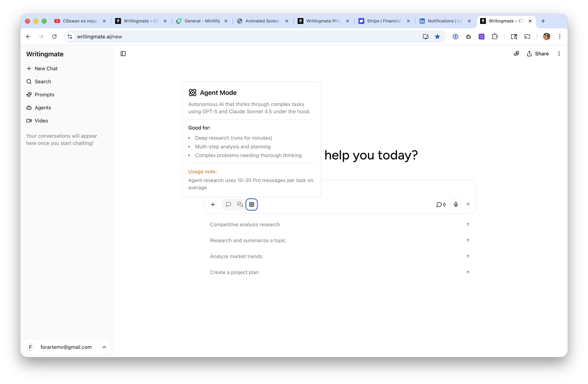Open Chrome three-dot menu
The width and height of the screenshot is (588, 384).
click(x=560, y=37)
